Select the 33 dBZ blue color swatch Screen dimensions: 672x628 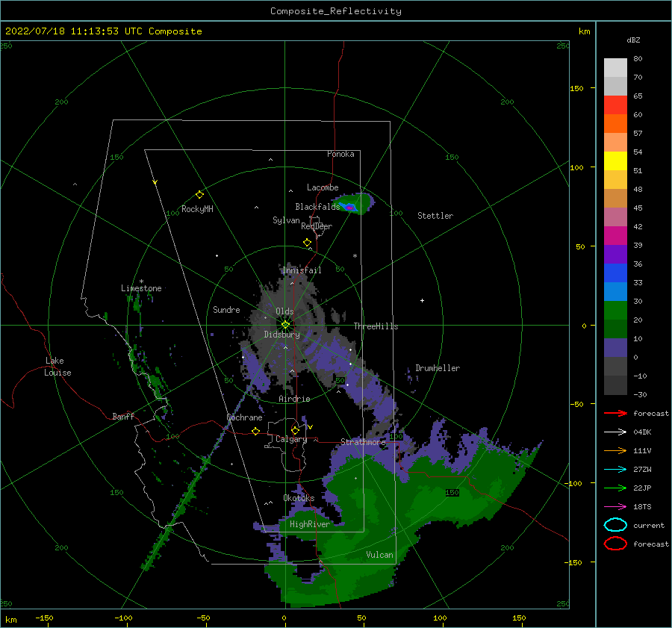tap(615, 273)
